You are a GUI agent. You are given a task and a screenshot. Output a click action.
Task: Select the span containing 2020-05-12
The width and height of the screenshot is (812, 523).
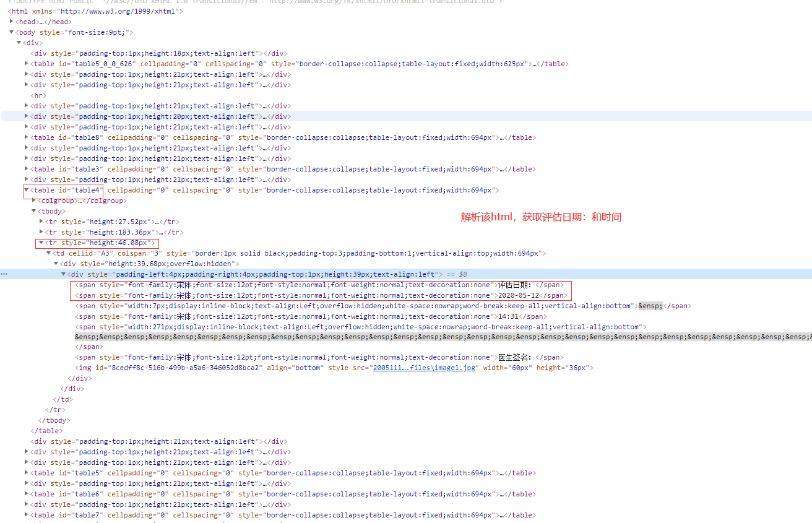click(321, 295)
